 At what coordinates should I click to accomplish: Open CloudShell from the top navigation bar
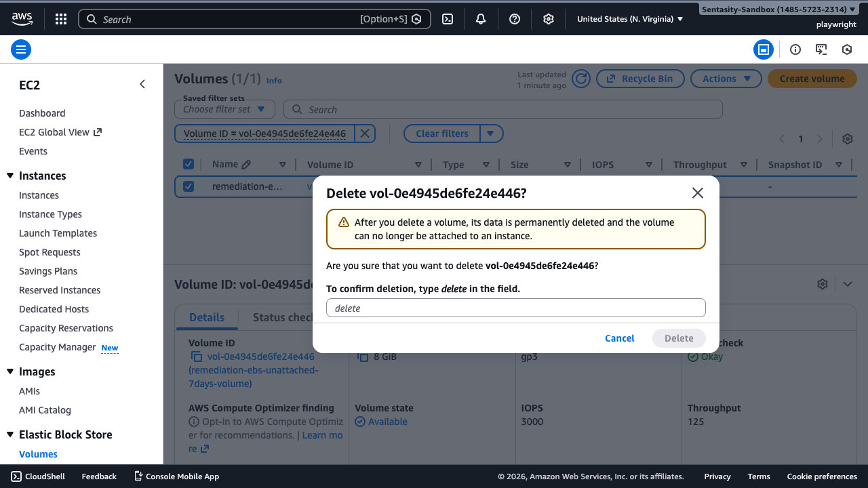(x=37, y=476)
